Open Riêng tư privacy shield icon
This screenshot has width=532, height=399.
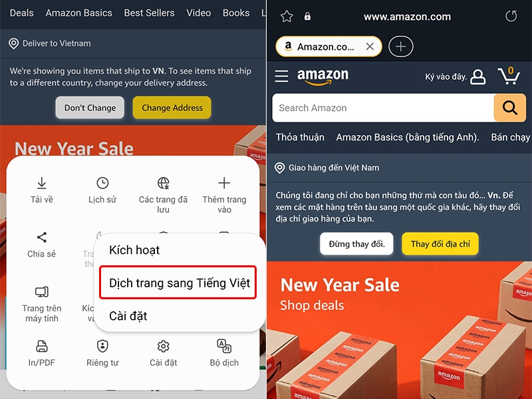tap(102, 346)
